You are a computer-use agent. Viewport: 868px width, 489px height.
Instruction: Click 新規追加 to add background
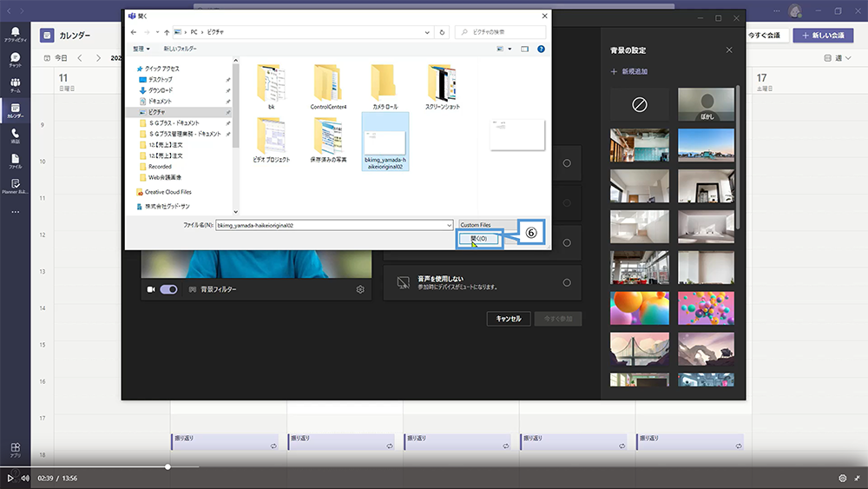point(629,71)
